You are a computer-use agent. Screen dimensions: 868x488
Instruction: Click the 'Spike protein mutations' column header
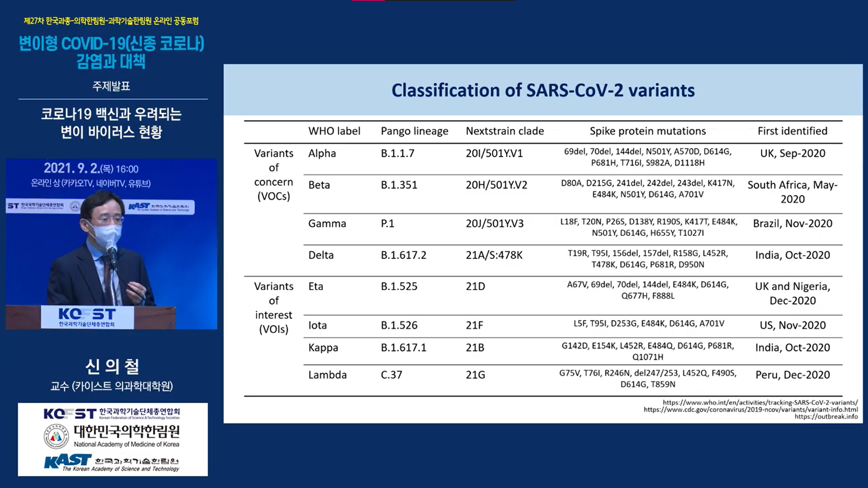647,131
